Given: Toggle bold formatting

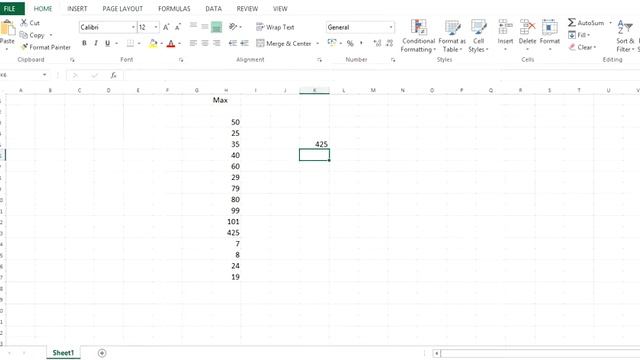Looking at the screenshot, I should 84,43.
